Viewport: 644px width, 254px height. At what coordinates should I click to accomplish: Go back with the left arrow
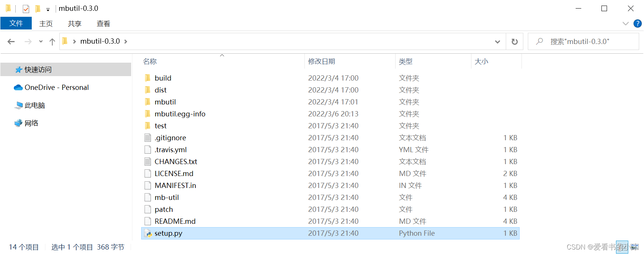tap(11, 41)
